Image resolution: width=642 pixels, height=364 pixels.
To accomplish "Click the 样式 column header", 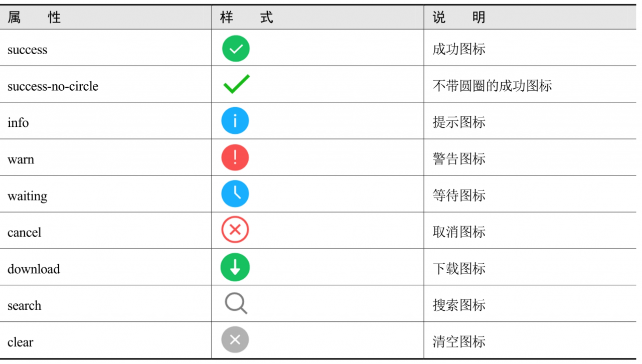I will point(247,18).
